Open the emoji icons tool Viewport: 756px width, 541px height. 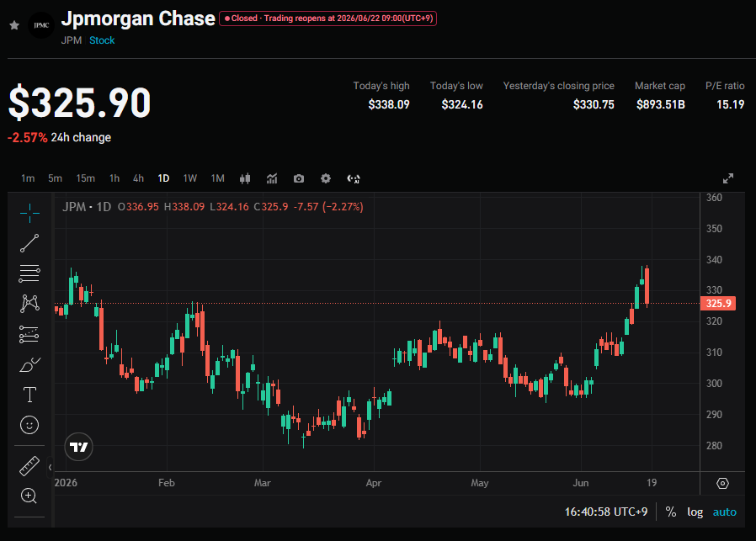(x=29, y=425)
